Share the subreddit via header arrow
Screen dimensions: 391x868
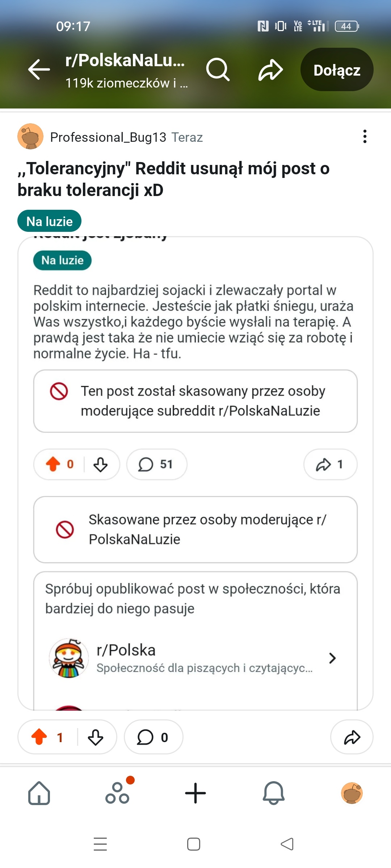pyautogui.click(x=270, y=69)
